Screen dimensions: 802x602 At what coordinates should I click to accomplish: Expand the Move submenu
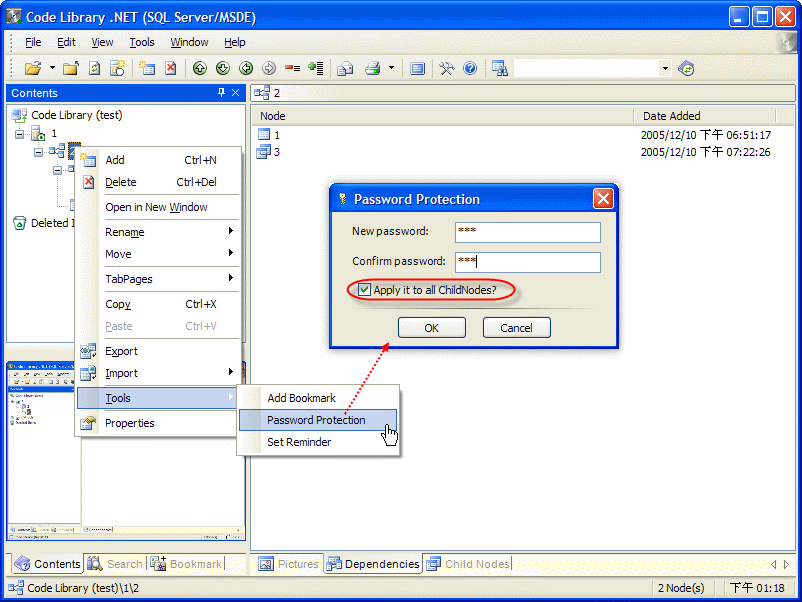159,254
